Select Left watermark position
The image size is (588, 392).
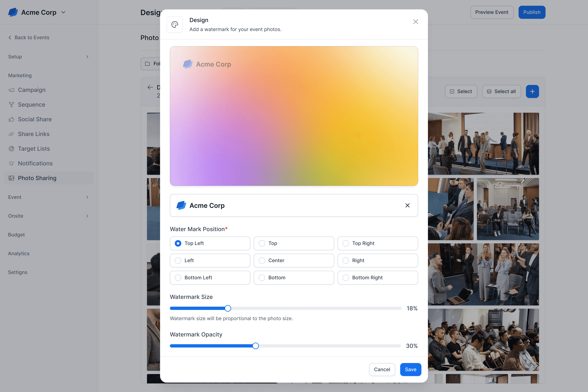pyautogui.click(x=210, y=261)
